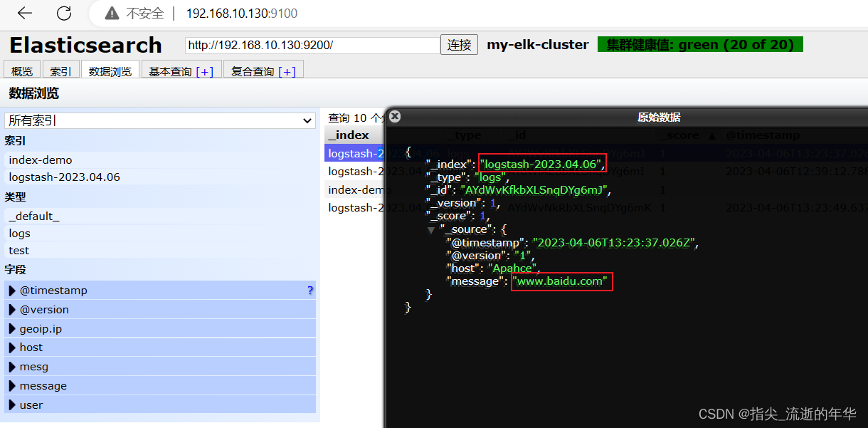Open the 索引 tab

tap(60, 71)
